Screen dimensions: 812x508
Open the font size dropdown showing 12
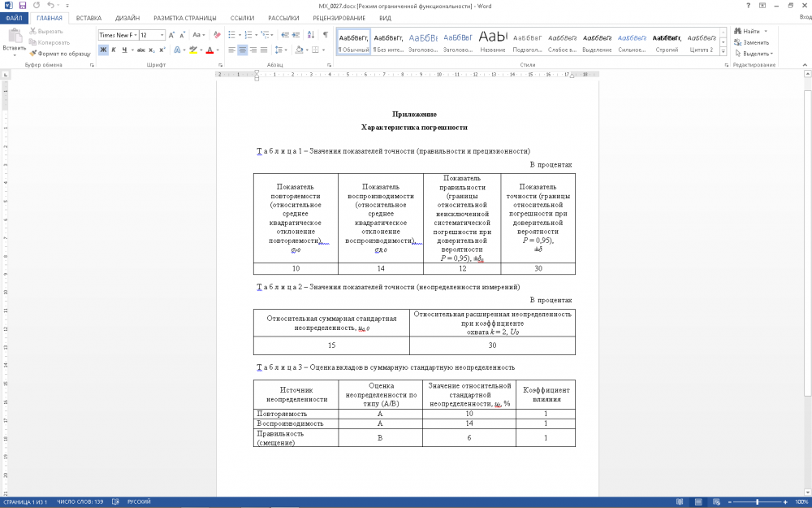pos(163,35)
